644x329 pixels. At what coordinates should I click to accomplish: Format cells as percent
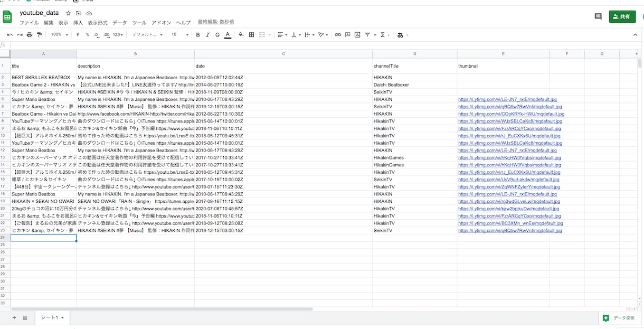pos(87,35)
